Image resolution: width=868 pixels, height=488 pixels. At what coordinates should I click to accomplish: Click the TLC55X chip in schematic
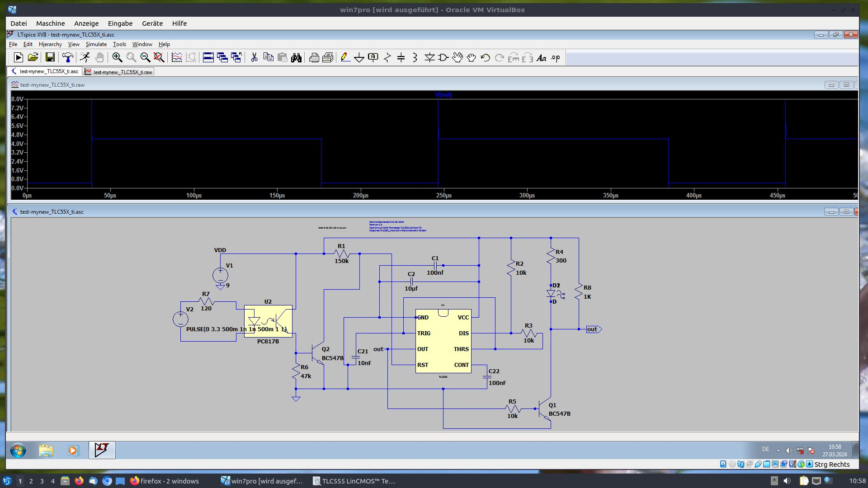click(x=443, y=341)
